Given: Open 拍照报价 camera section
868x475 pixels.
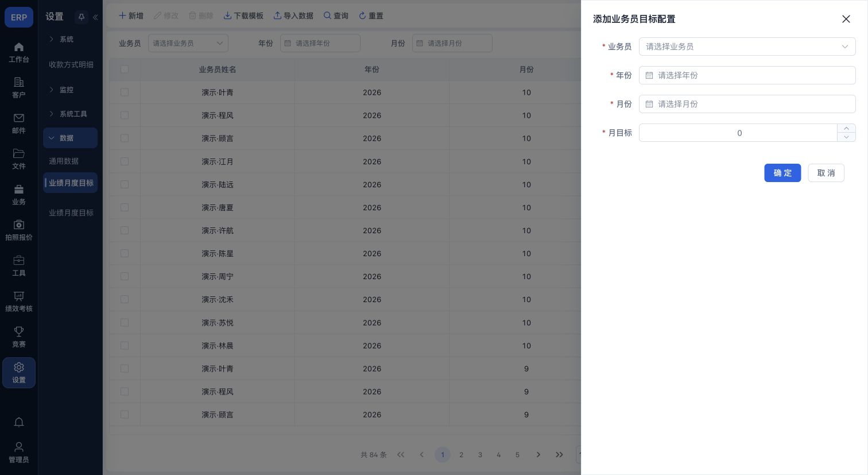Looking at the screenshot, I should click(19, 230).
